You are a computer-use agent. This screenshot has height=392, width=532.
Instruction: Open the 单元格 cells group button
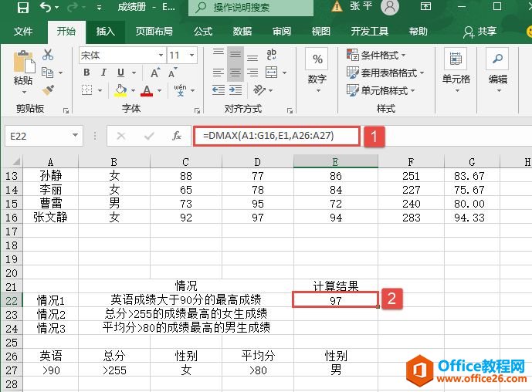point(456,71)
